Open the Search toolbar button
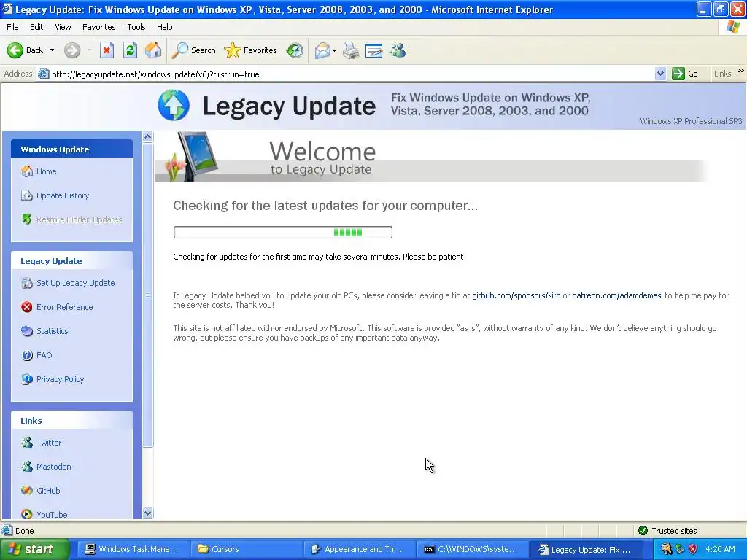Image resolution: width=747 pixels, height=560 pixels. (193, 50)
